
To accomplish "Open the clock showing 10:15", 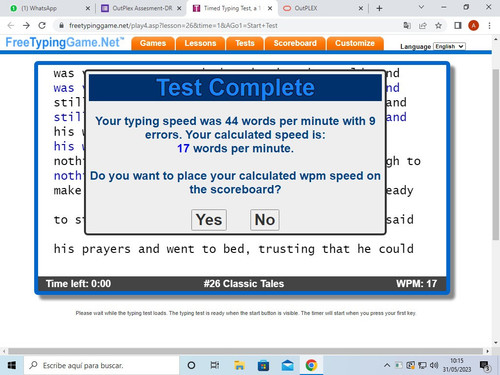I will 457,365.
